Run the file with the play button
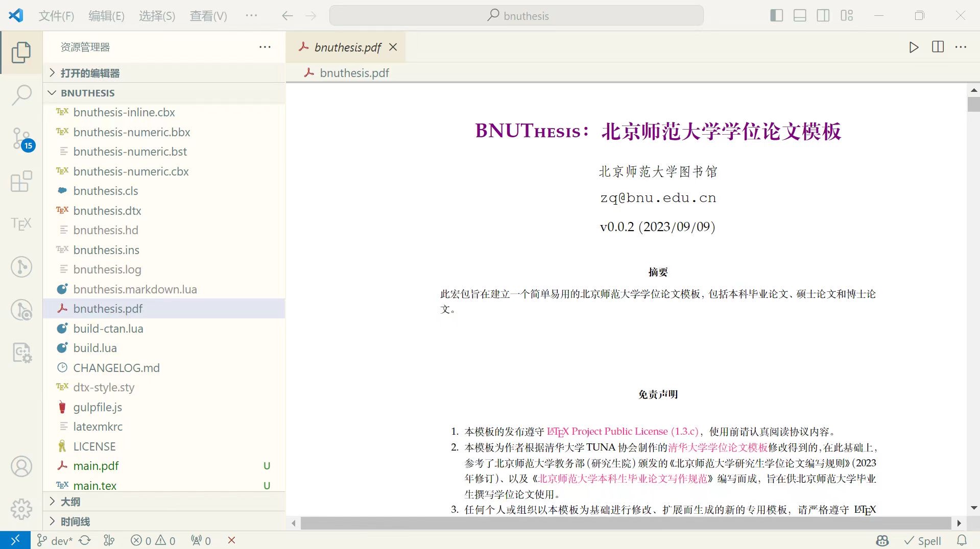 tap(914, 47)
